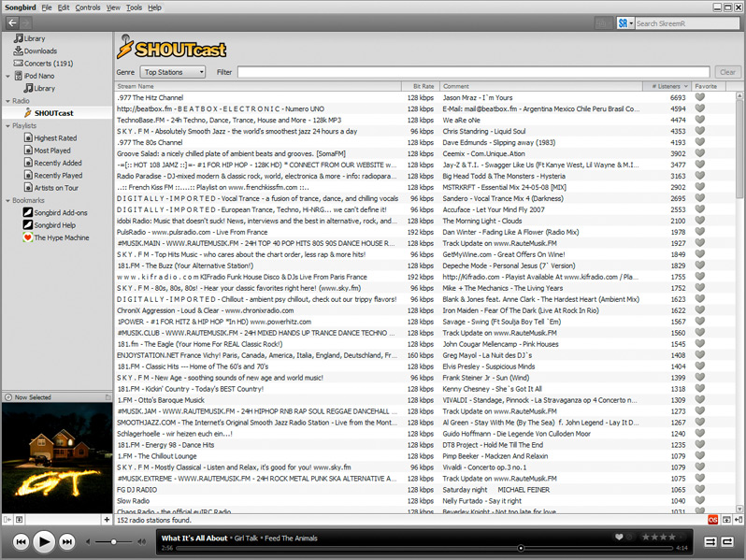
Task: Love the current track with heart icon
Action: tap(619, 538)
